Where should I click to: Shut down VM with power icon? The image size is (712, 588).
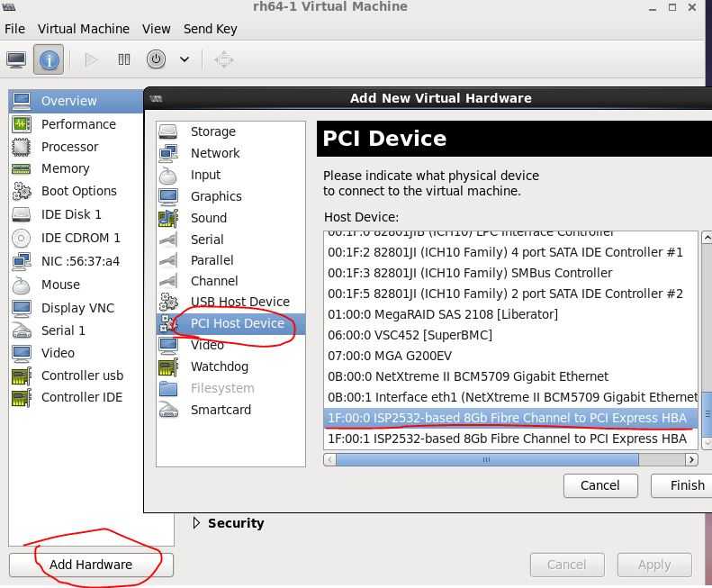(x=156, y=59)
